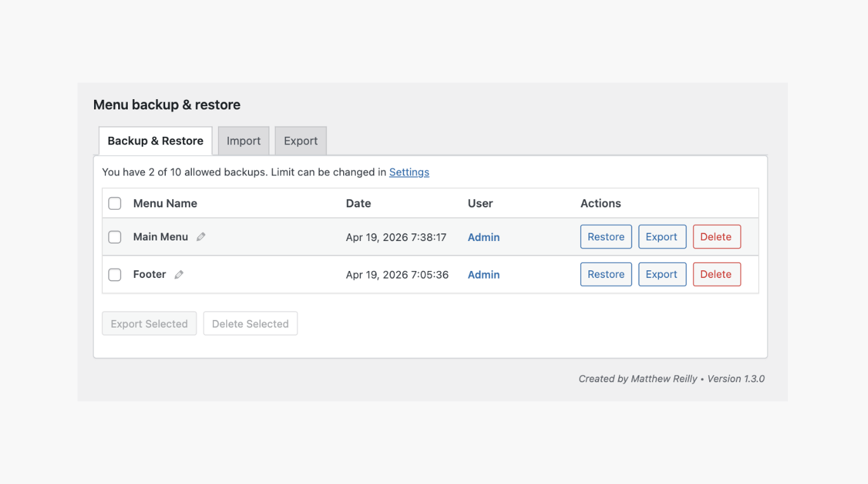Screen dimensions: 868x484
Task: Open the Import tab
Action: 243,141
